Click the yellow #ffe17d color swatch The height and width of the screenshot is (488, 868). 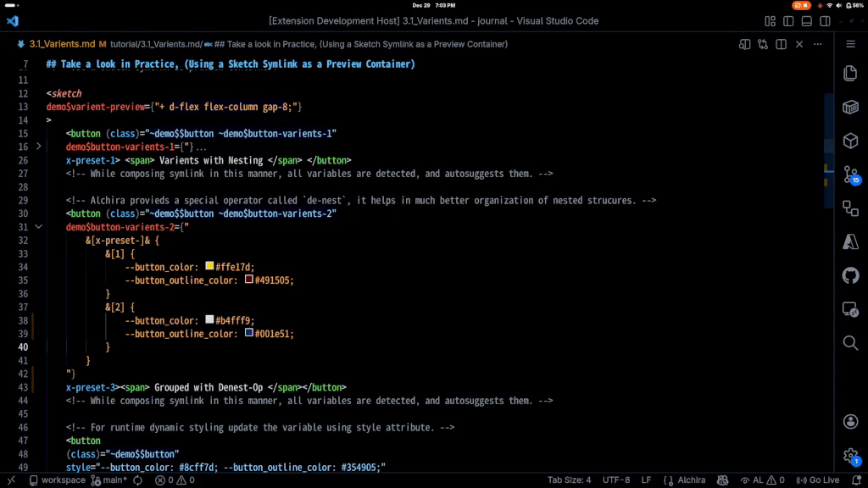(209, 266)
